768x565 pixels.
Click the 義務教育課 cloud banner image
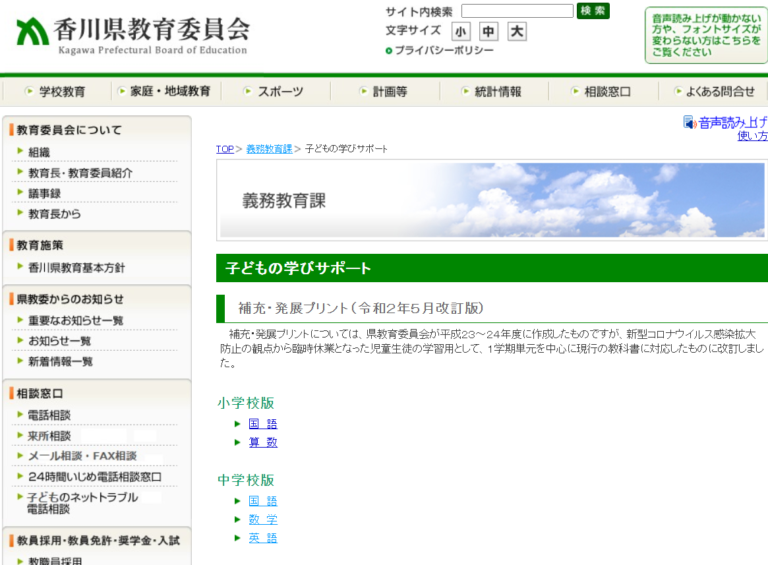pos(492,200)
